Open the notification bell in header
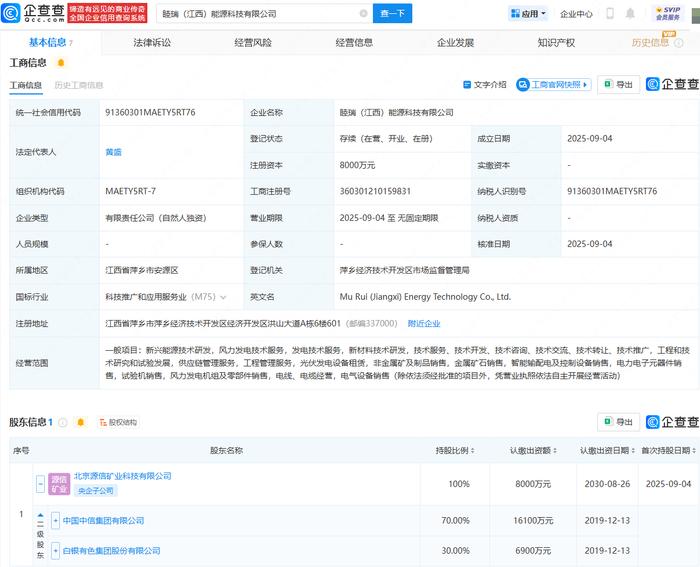 pyautogui.click(x=630, y=13)
